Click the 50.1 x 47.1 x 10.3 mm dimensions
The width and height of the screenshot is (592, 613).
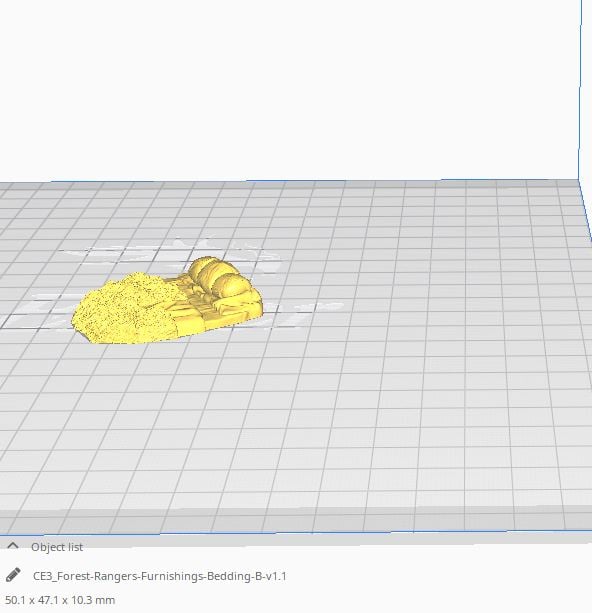(60, 600)
